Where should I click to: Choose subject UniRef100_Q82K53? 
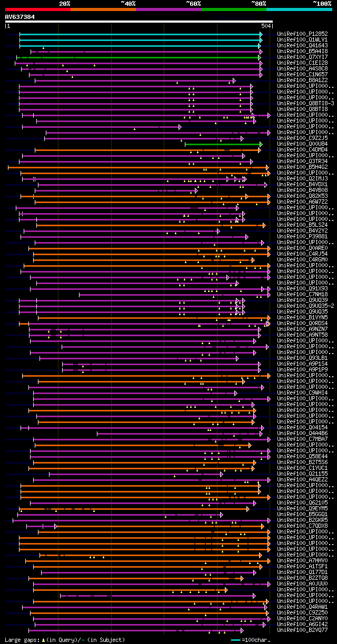pyautogui.click(x=303, y=196)
